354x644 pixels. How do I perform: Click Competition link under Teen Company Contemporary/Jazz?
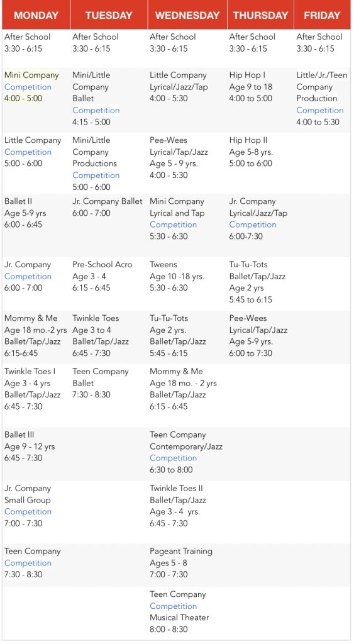174,458
